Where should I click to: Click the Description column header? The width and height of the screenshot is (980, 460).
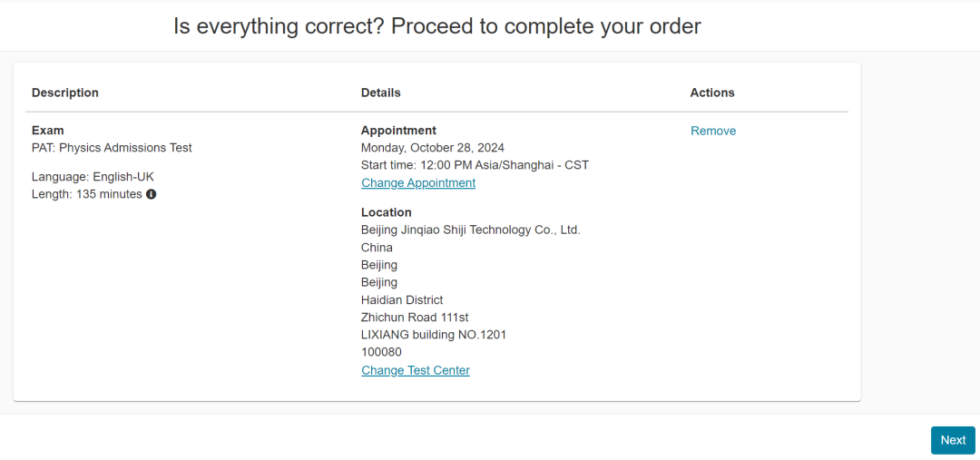tap(65, 93)
